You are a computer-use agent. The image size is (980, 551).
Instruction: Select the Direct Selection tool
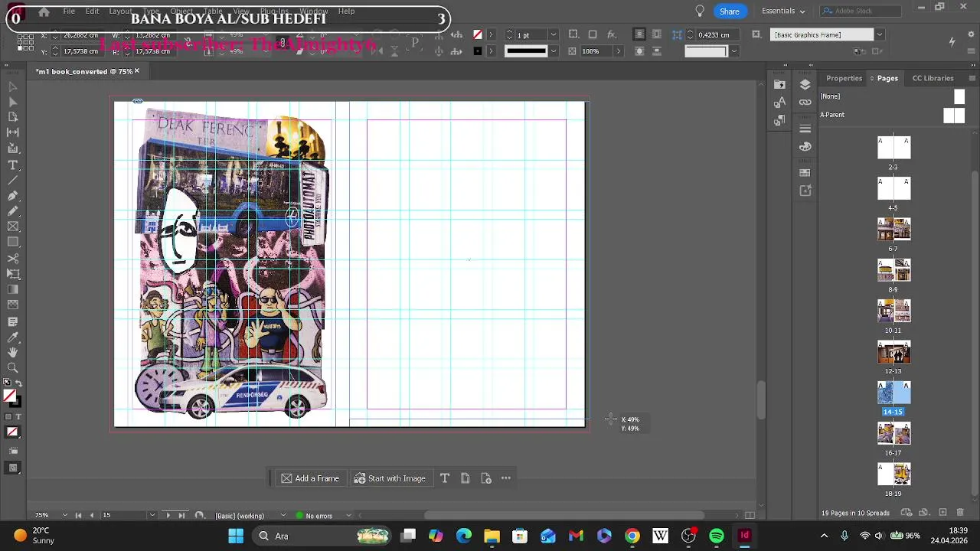13,102
